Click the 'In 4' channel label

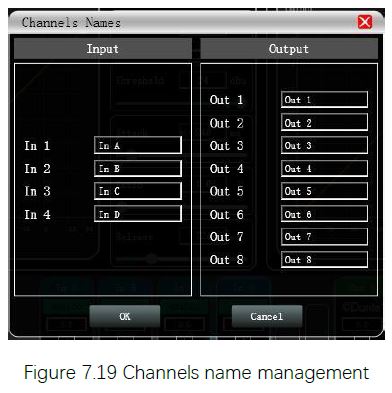pyautogui.click(x=37, y=214)
